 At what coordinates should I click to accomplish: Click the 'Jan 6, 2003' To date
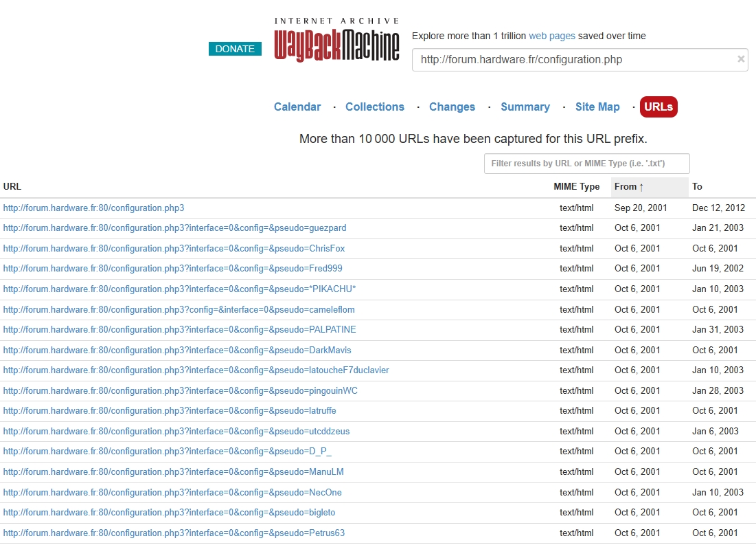(715, 431)
